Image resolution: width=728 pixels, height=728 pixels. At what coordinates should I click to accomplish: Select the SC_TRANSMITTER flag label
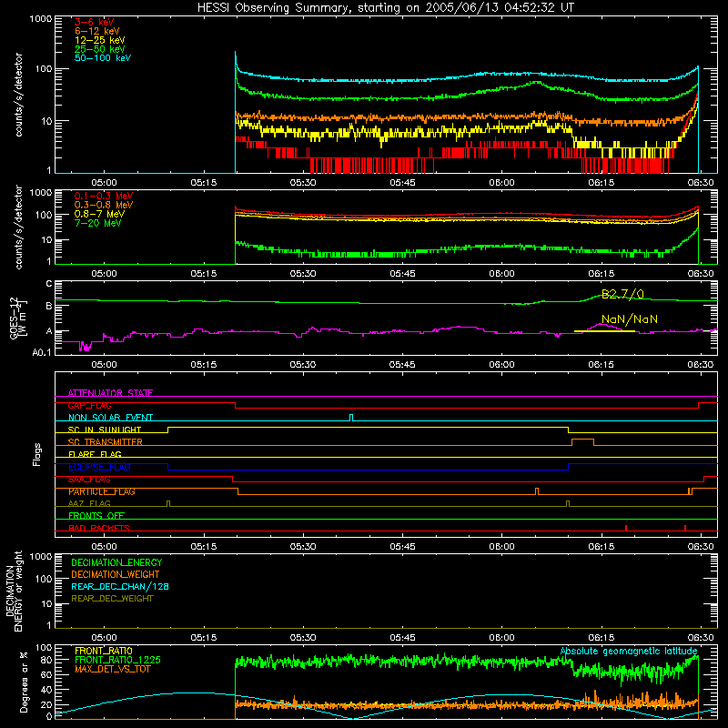tap(106, 442)
